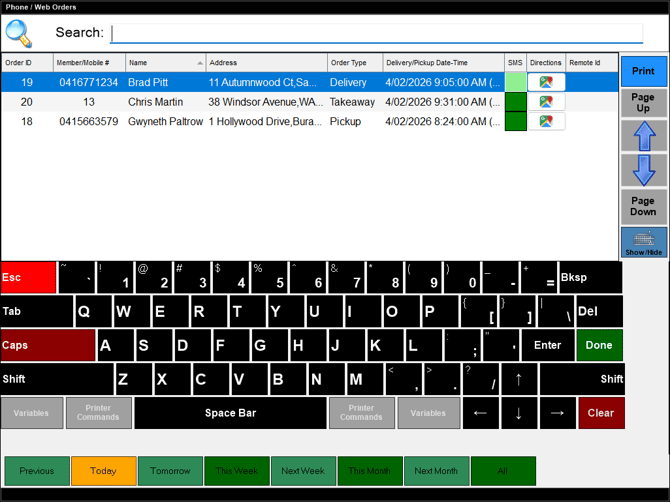Viewport: 670px width, 502px height.
Task: Sort by the Order ID column header
Action: (27, 63)
